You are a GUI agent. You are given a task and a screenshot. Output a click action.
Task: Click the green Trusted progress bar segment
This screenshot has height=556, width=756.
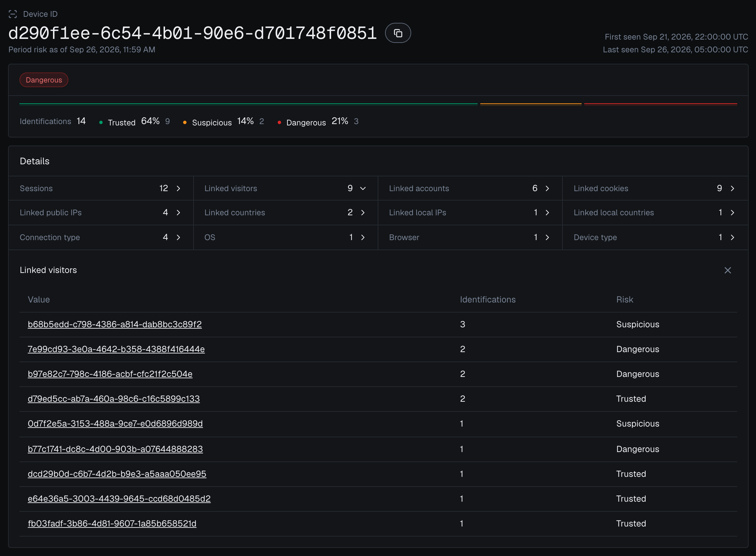(249, 104)
